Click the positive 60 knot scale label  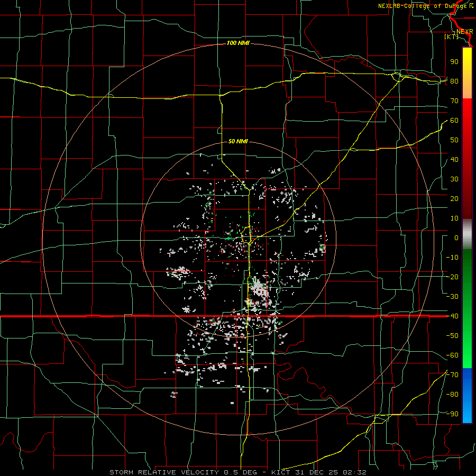pyautogui.click(x=454, y=121)
